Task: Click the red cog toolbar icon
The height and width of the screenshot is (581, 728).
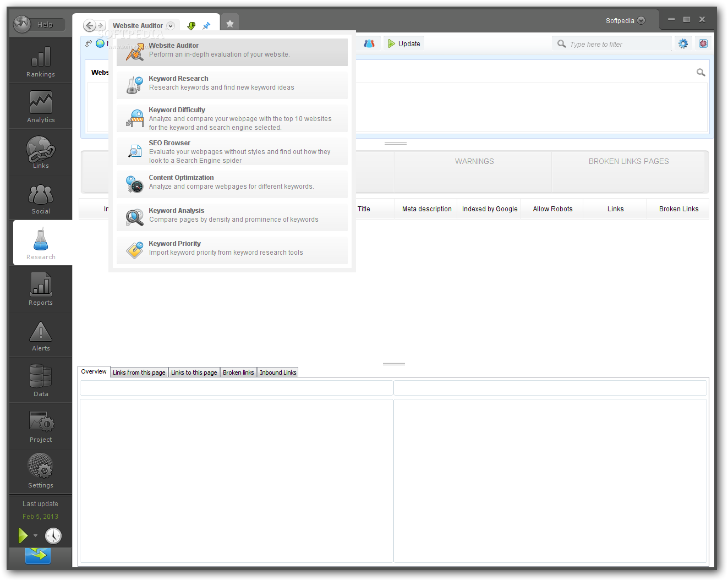Action: point(703,43)
